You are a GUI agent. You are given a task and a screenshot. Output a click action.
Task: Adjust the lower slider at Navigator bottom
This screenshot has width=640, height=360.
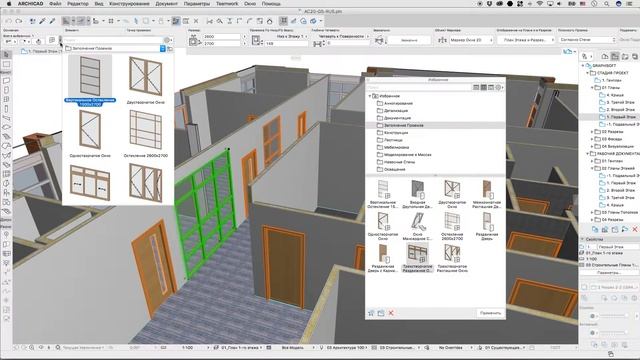pyautogui.click(x=614, y=332)
